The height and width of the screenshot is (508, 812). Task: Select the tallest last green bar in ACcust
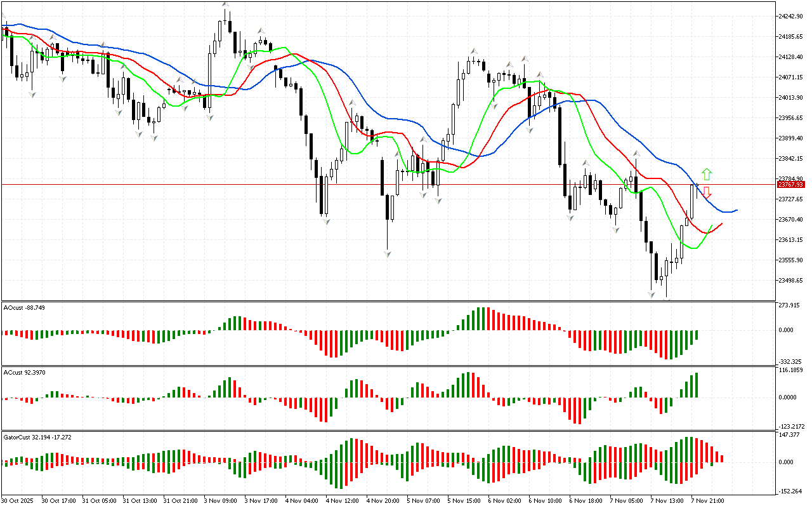(x=697, y=385)
